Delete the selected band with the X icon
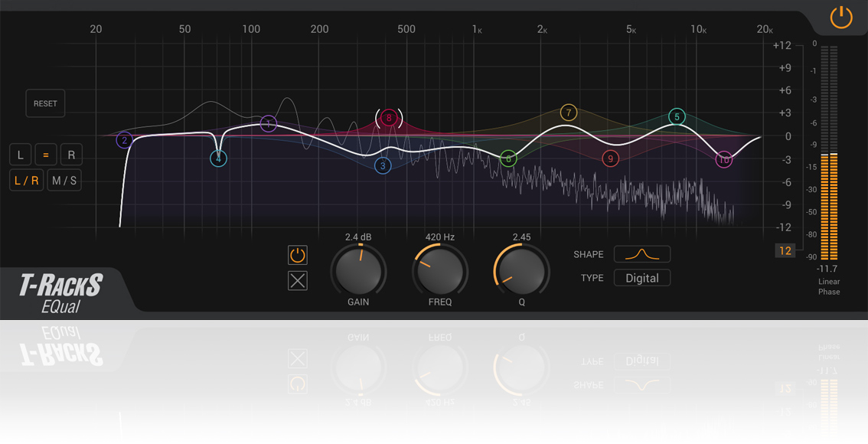This screenshot has width=868, height=444. [x=297, y=281]
